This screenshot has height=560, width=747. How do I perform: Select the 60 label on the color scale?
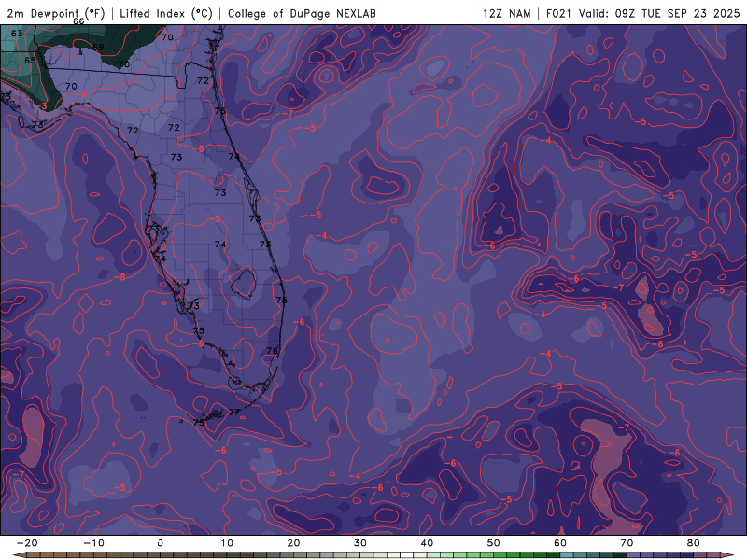coord(560,543)
